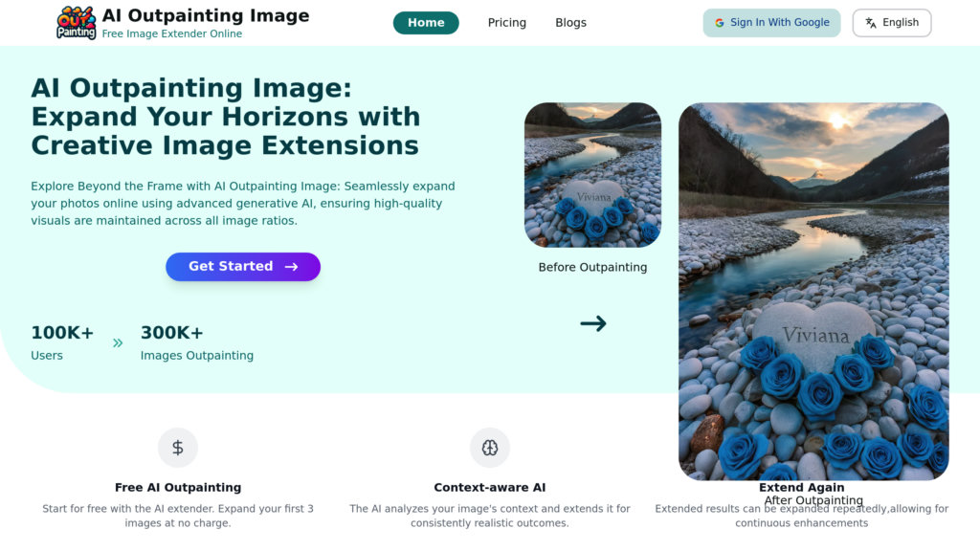980x551 pixels.
Task: Click the arrow between before and after images
Action: coord(593,323)
